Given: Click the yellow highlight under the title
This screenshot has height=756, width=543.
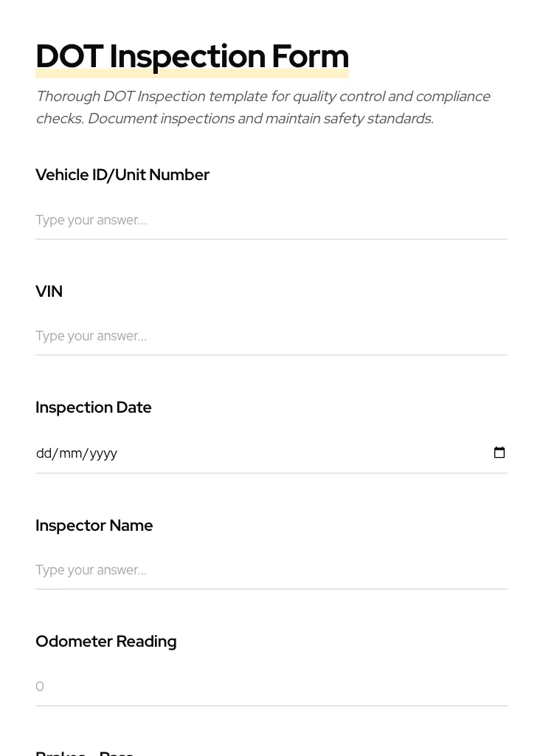Looking at the screenshot, I should 192,73.
